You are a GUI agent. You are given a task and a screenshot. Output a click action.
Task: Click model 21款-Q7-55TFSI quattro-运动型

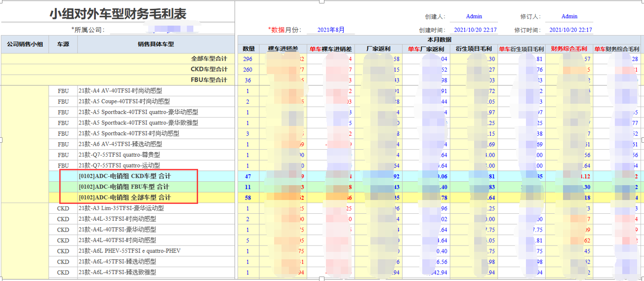click(119, 165)
